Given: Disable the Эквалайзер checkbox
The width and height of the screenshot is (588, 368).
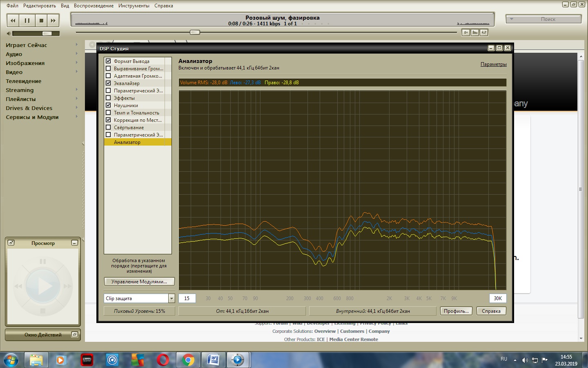Looking at the screenshot, I should (108, 83).
